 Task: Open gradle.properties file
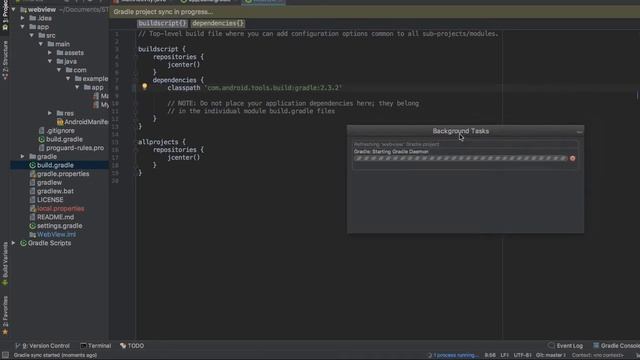(x=59, y=174)
